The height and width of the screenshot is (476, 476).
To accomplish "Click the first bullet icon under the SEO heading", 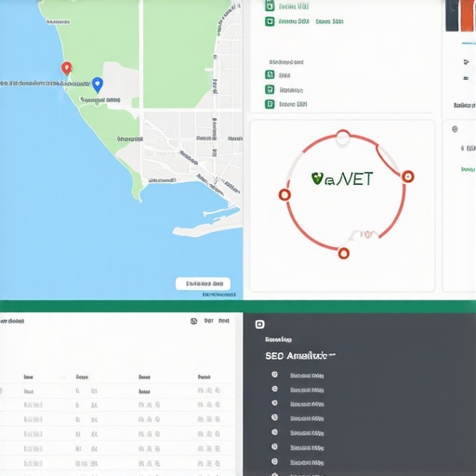I will 274,375.
